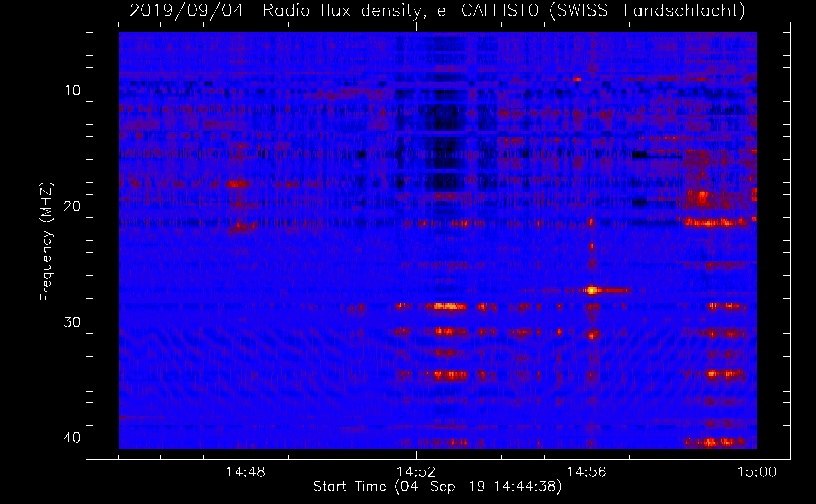Viewport: 816px width, 504px height.
Task: Click the plot title 'Radio flux density, e-CALLISTO (SWISS-Landschlacht)'
Action: [504, 10]
